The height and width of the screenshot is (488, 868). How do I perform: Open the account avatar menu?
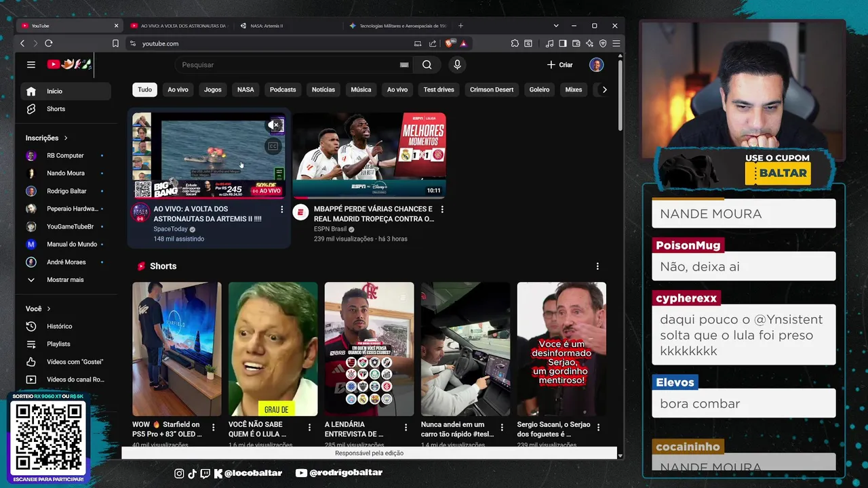tap(596, 64)
